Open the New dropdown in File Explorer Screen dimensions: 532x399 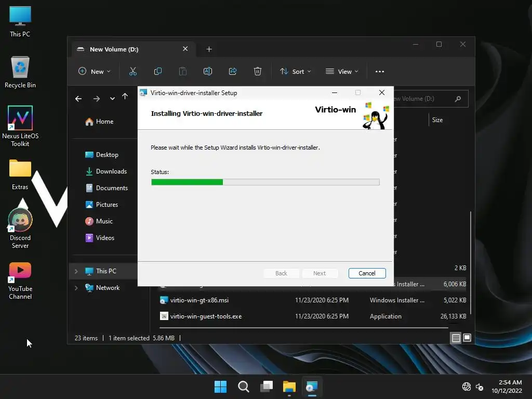pyautogui.click(x=95, y=72)
